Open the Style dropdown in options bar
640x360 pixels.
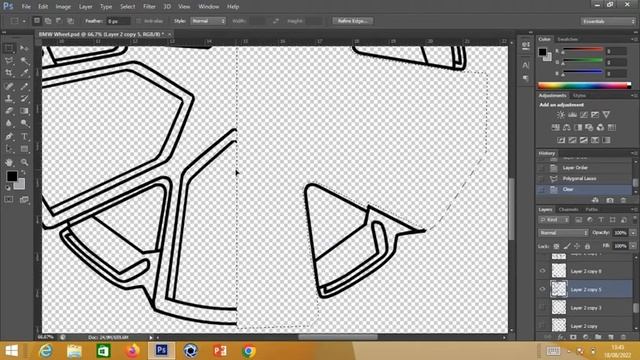pos(208,21)
